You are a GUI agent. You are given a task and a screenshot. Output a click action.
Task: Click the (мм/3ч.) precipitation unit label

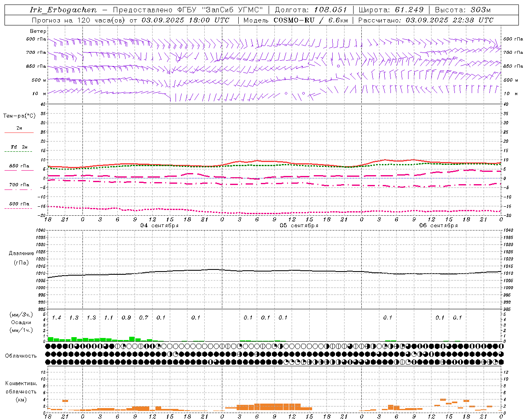(x=21, y=315)
